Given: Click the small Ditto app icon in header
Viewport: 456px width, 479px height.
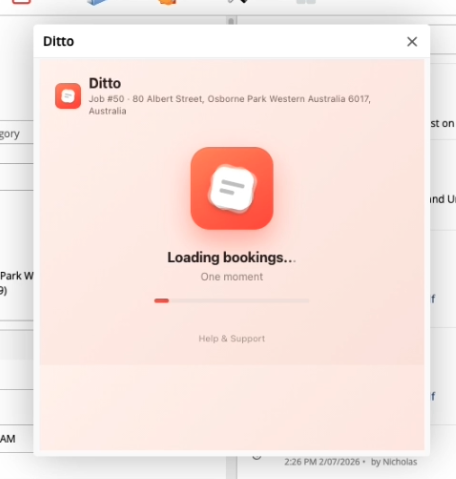Looking at the screenshot, I should coord(68,96).
